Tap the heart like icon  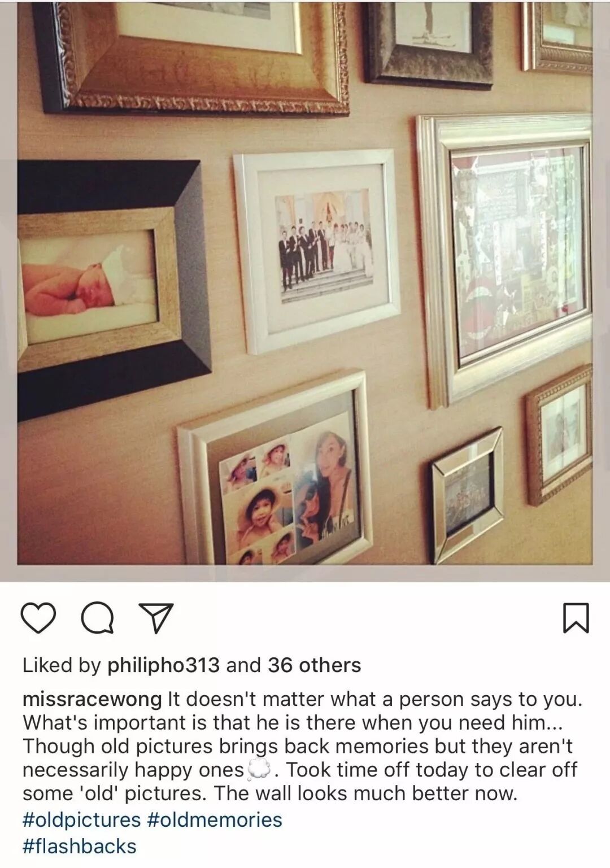pyautogui.click(x=38, y=618)
